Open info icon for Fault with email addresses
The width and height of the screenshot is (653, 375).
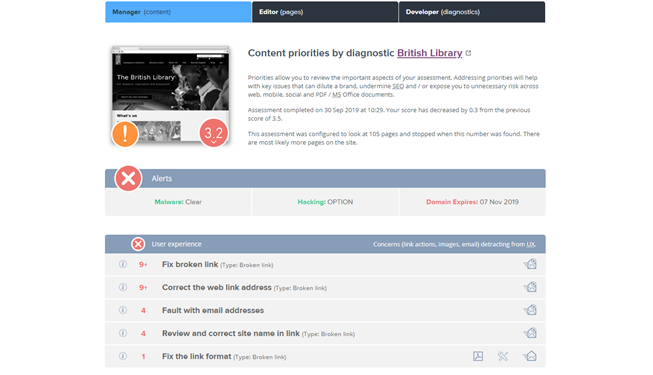point(123,310)
